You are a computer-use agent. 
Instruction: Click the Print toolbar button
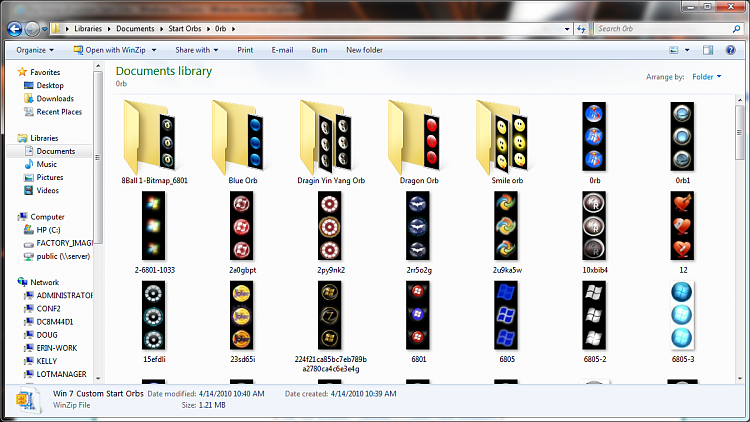(245, 50)
